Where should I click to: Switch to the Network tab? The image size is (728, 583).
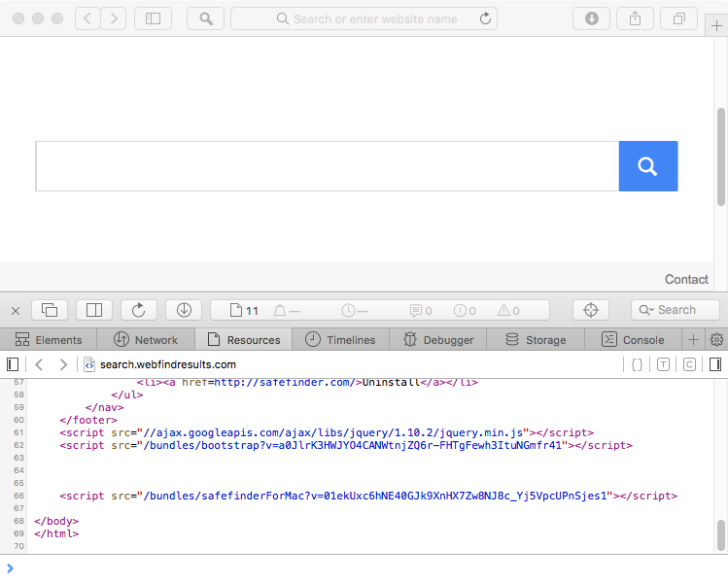tap(146, 340)
